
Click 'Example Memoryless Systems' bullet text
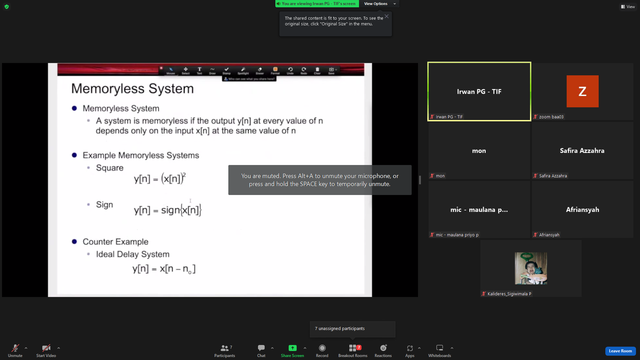(x=141, y=156)
